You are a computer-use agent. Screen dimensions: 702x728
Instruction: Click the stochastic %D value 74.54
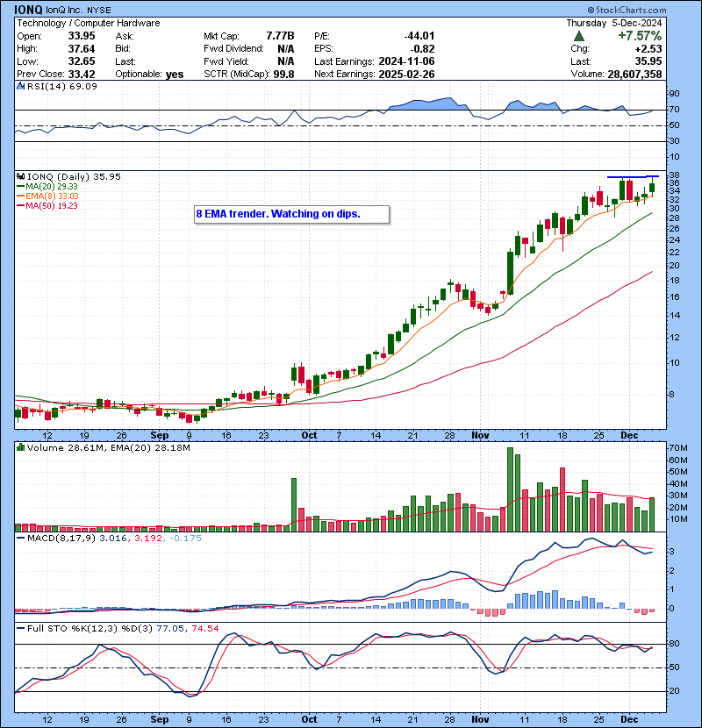pos(204,629)
